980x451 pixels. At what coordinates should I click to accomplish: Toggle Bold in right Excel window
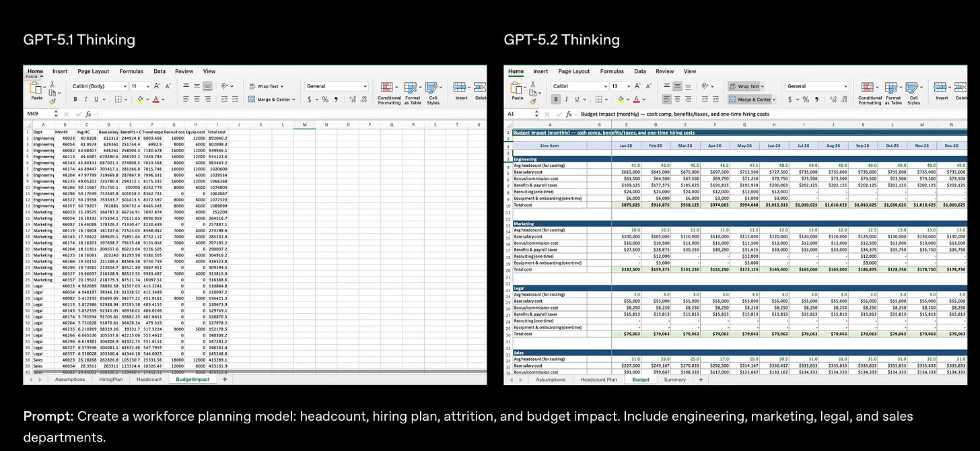click(x=556, y=100)
